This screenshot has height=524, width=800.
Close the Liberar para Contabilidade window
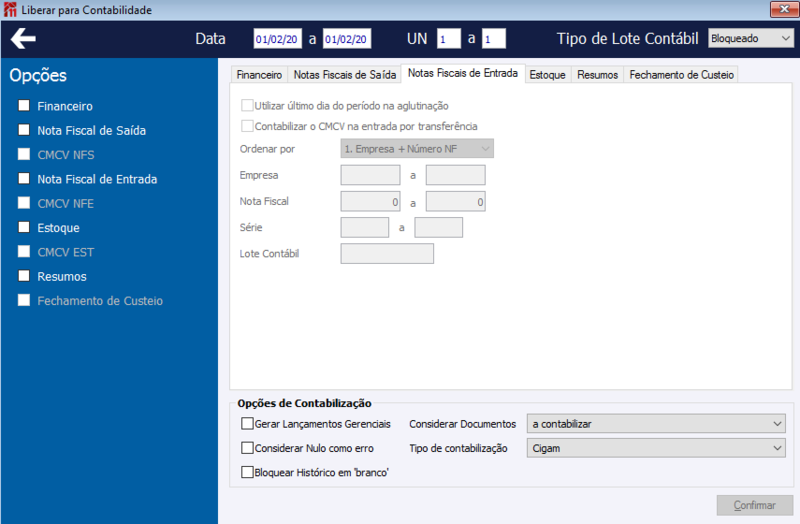(784, 9)
